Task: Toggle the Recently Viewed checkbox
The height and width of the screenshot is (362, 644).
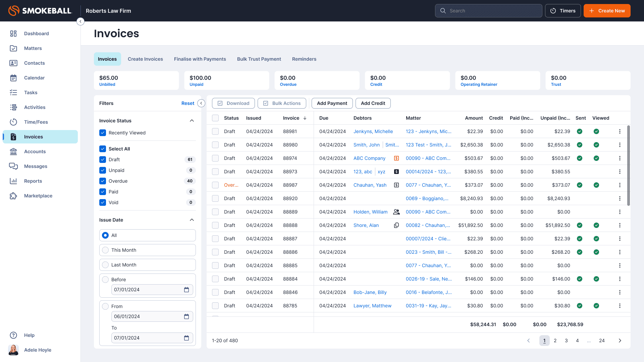Action: (103, 133)
